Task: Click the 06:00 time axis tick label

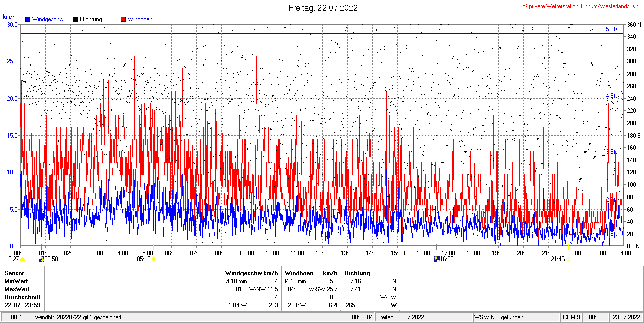Action: (x=172, y=253)
